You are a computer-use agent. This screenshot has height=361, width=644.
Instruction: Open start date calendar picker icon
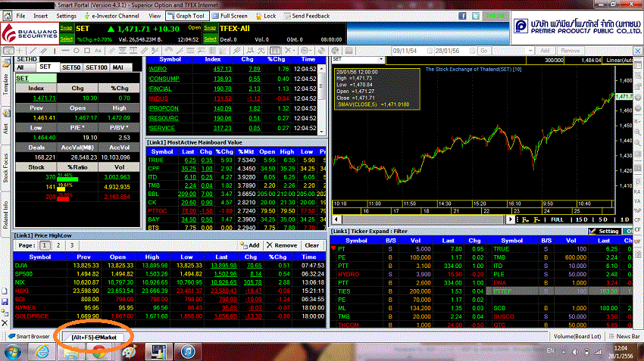[x=430, y=51]
